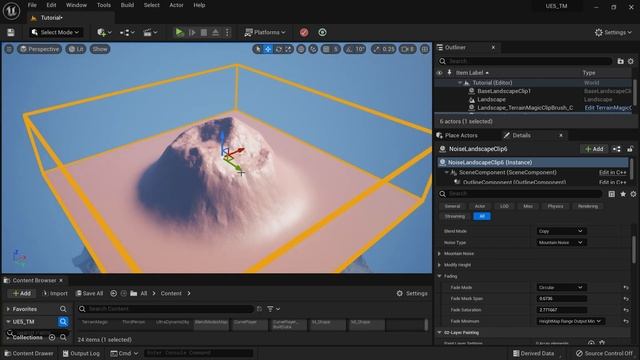
Task: Open rotation snap value 10° menu
Action: click(x=360, y=49)
